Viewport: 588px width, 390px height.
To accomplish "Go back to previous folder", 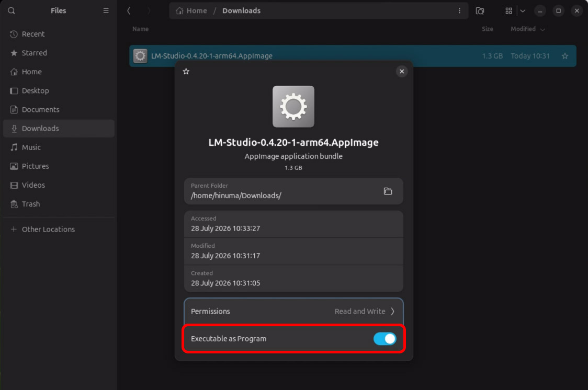I will (129, 10).
